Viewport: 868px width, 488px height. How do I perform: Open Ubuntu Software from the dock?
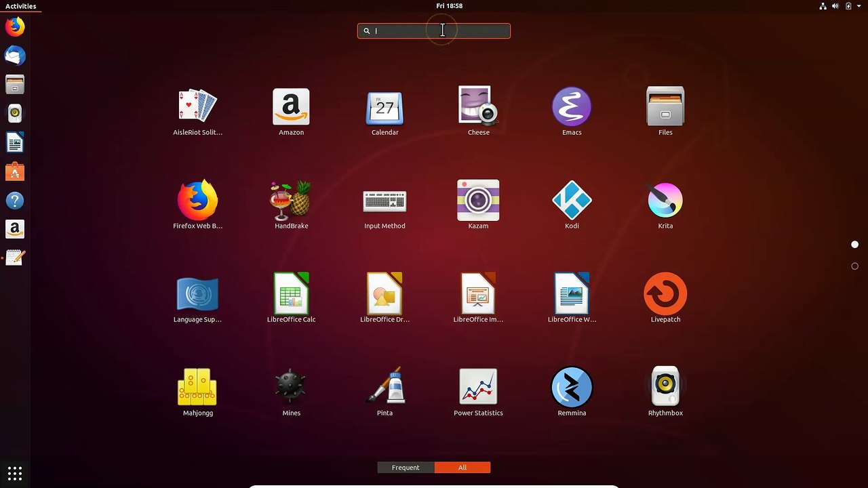15,172
